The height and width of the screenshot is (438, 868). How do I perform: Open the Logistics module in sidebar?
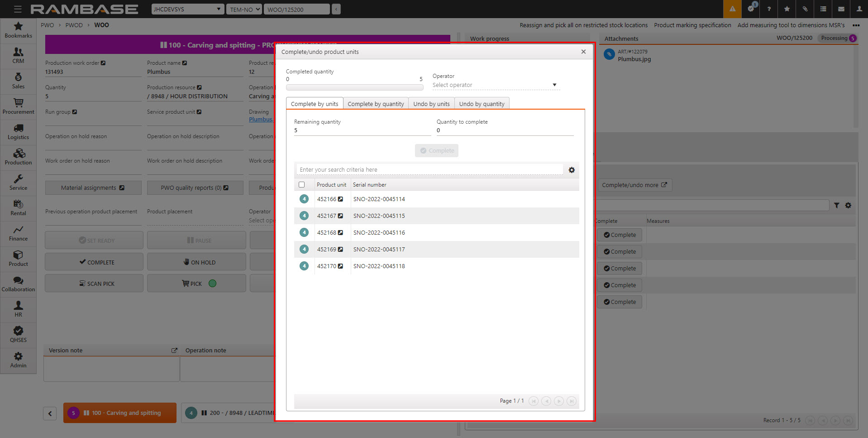(18, 131)
